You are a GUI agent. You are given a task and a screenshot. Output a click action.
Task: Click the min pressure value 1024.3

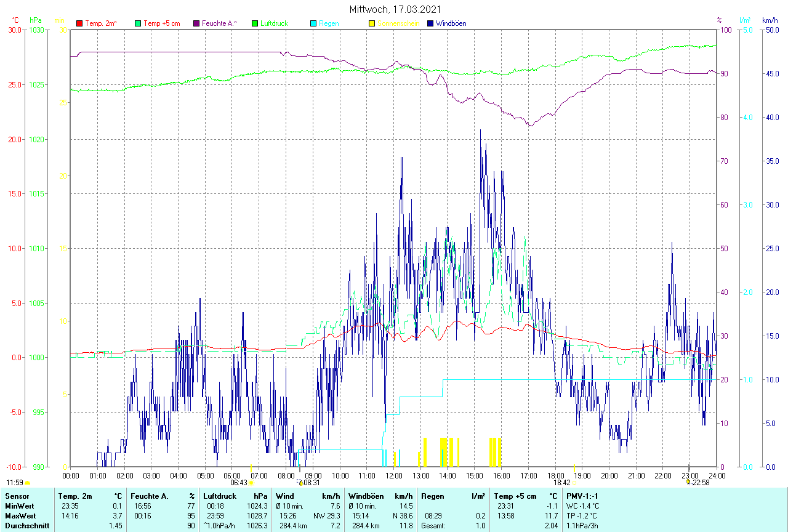(x=257, y=506)
